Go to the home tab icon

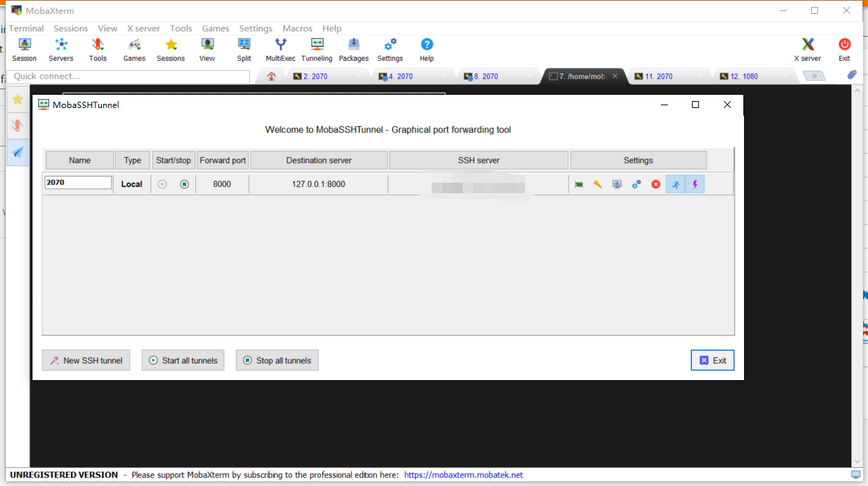click(271, 76)
